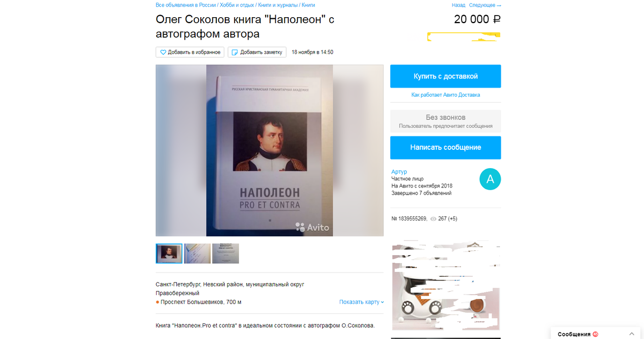
Task: Go to Все объявления в России breadcrumb
Action: [186, 5]
